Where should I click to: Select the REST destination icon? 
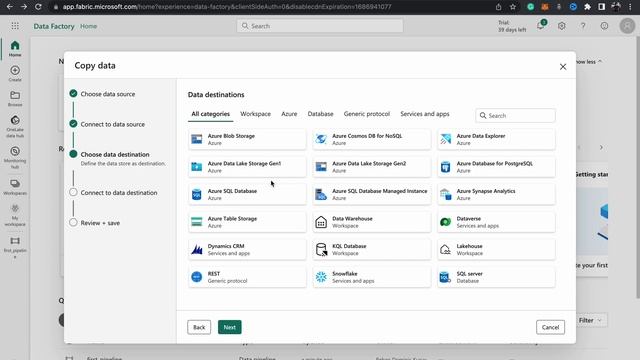pyautogui.click(x=197, y=277)
